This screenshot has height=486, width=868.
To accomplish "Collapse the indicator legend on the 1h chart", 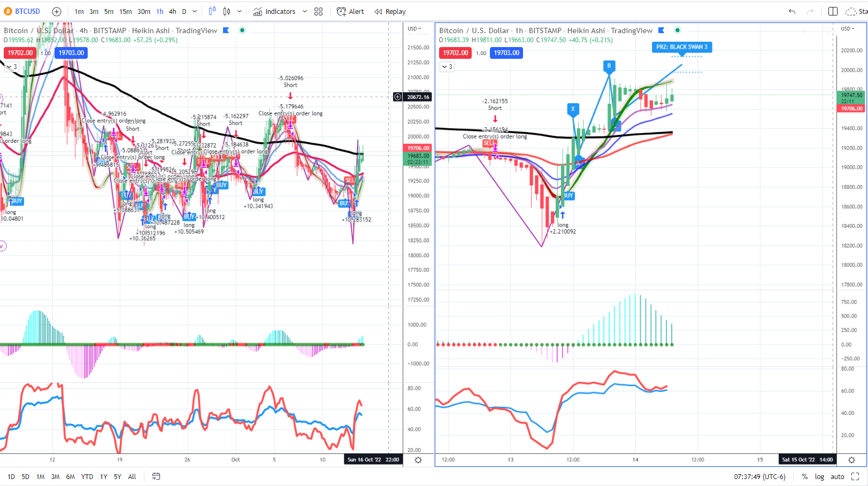I will 447,67.
